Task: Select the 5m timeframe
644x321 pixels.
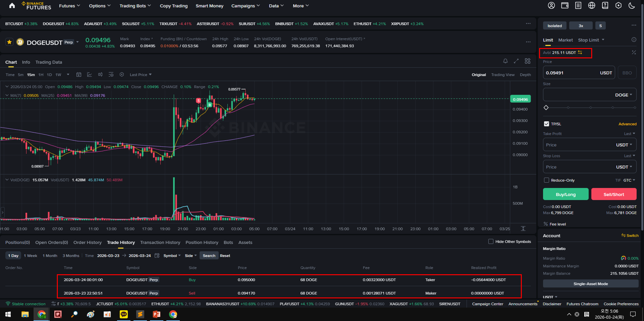Action: point(20,75)
